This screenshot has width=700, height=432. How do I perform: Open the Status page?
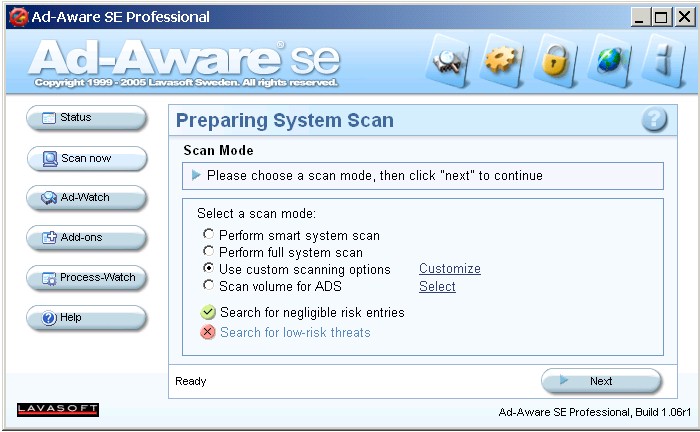87,118
